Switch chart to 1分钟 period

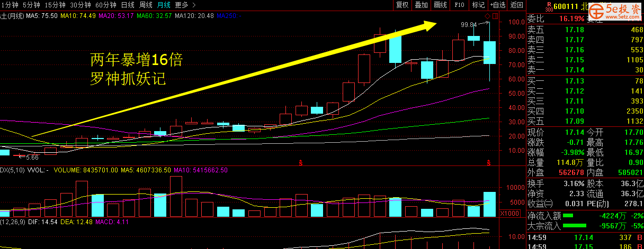click(x=10, y=5)
